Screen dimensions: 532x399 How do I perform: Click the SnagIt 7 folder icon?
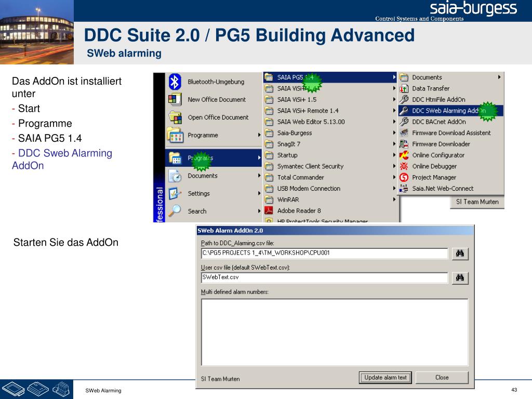point(269,144)
